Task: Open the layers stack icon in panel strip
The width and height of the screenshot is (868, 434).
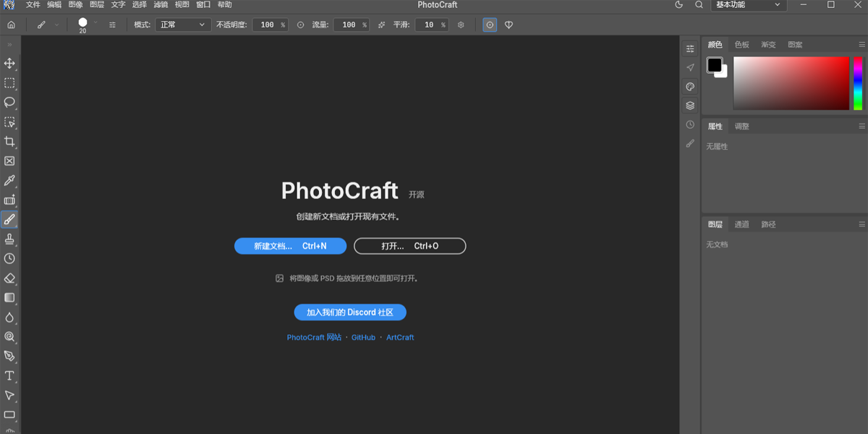Action: (690, 106)
